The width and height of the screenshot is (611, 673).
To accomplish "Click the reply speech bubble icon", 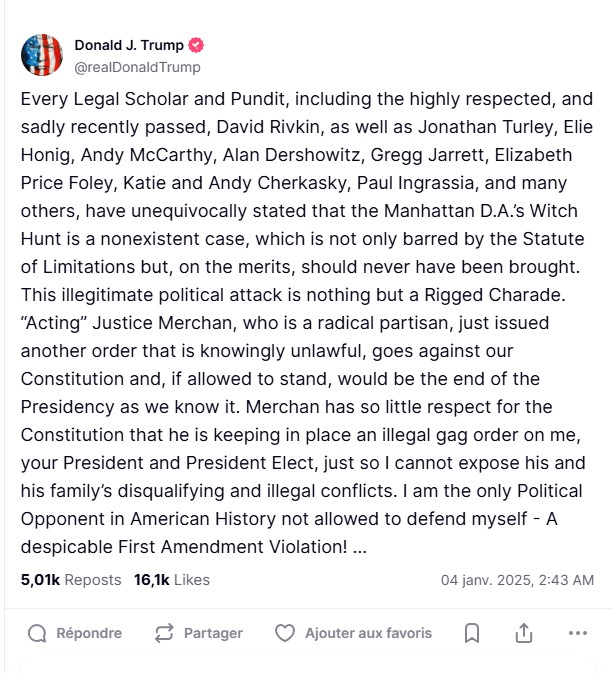I will (x=37, y=633).
